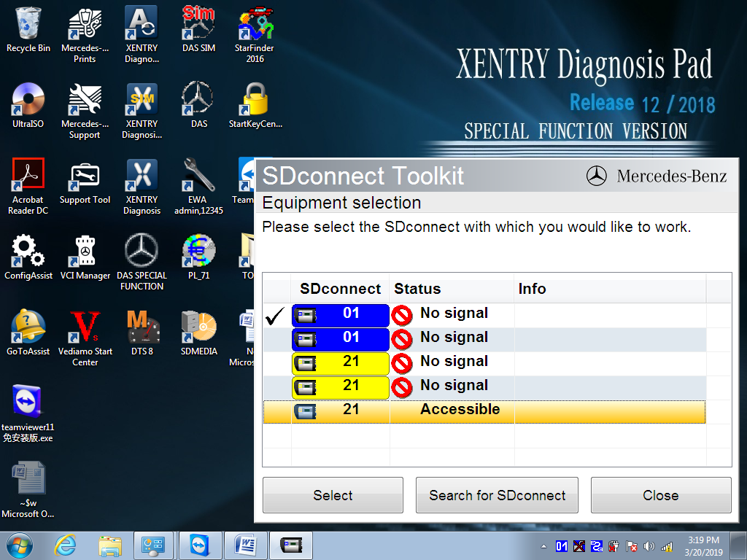This screenshot has width=747, height=560.
Task: Click Search for SDconnect button
Action: pyautogui.click(x=497, y=495)
